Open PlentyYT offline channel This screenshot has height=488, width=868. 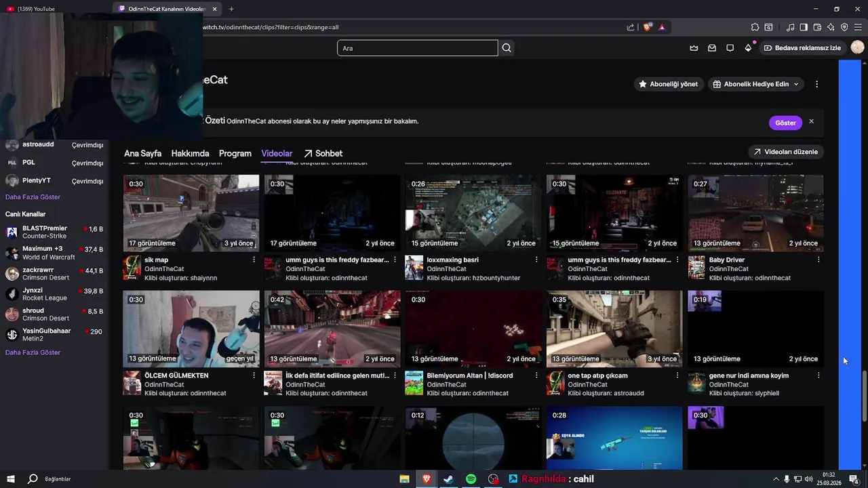pos(54,181)
